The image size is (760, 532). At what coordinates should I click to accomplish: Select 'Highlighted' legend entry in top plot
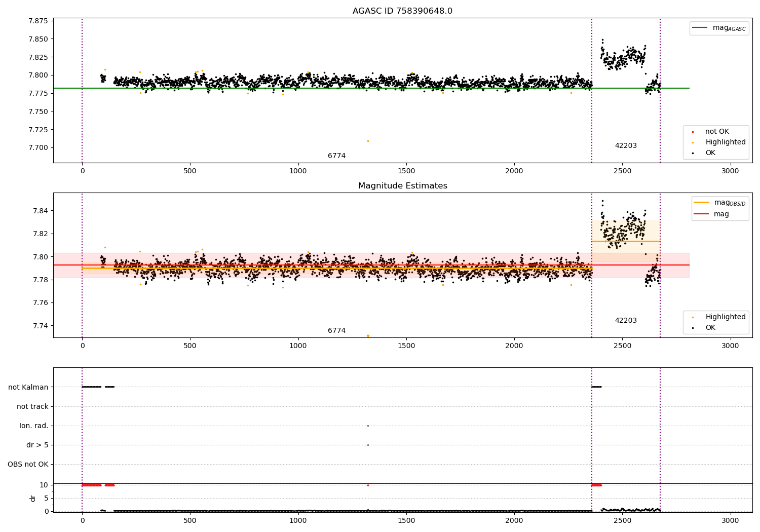click(x=725, y=142)
